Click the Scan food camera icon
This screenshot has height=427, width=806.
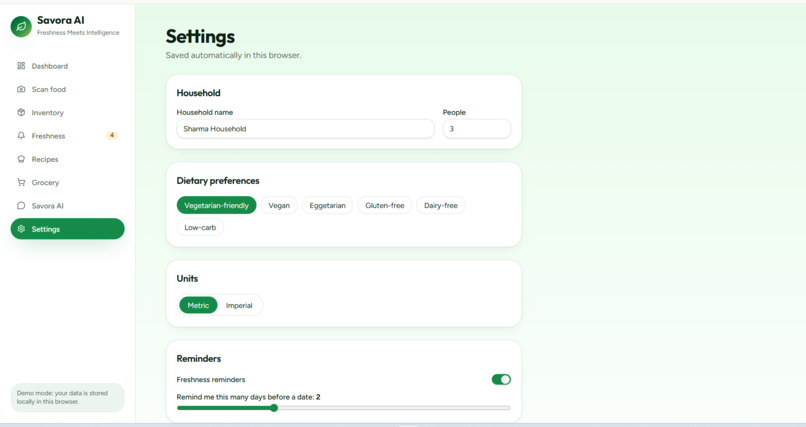(21, 89)
